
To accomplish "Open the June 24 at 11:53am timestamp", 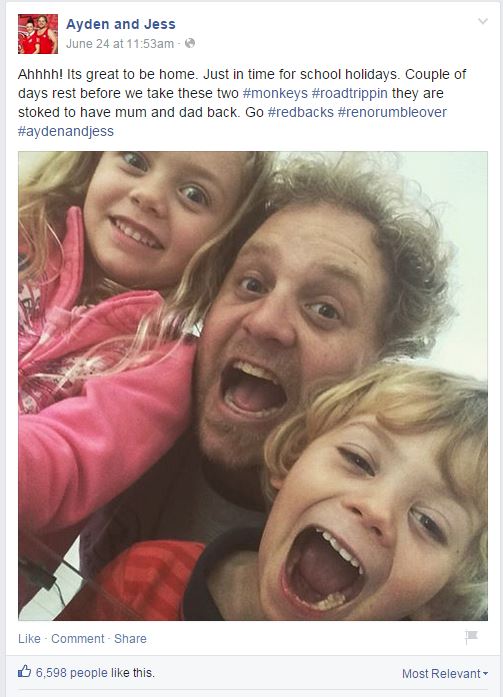I will pyautogui.click(x=120, y=44).
